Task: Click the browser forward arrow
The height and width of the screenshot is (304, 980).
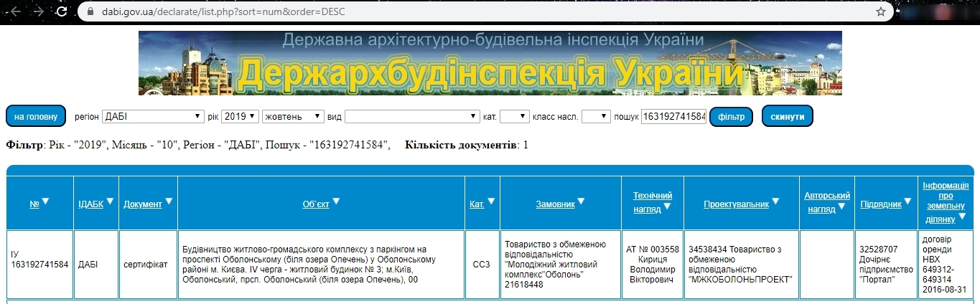Action: click(x=38, y=12)
